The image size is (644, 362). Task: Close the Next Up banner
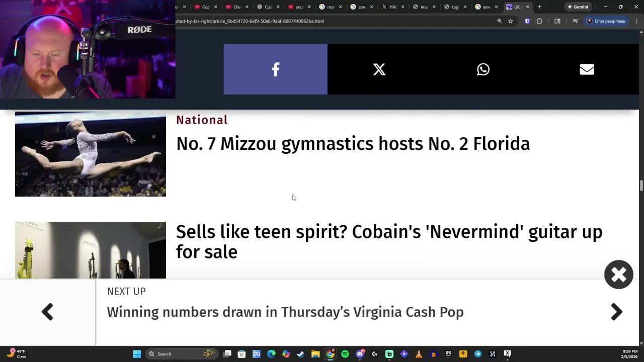tap(618, 275)
